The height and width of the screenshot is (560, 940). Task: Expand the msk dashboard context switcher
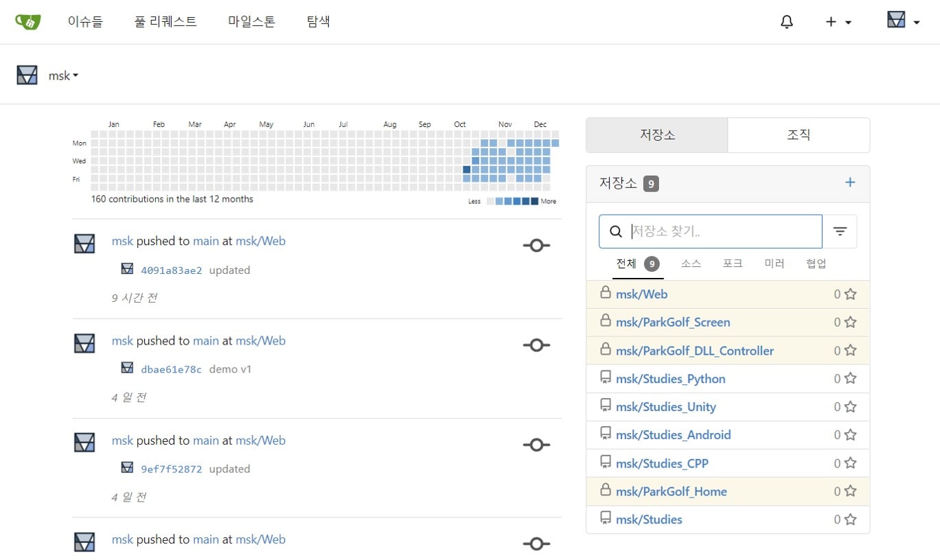[62, 75]
